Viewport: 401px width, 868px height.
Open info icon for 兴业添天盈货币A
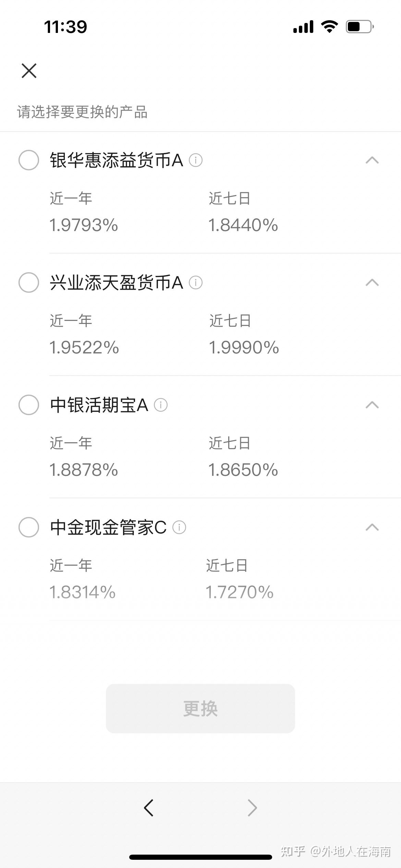click(196, 282)
